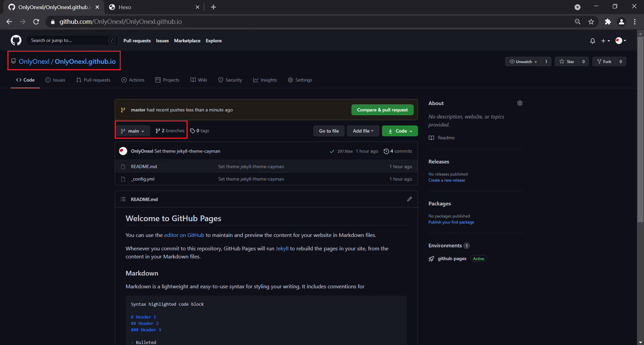Viewport: 644px width, 345px height.
Task: Click the OnlyOnexl commit author avatar
Action: 123,151
